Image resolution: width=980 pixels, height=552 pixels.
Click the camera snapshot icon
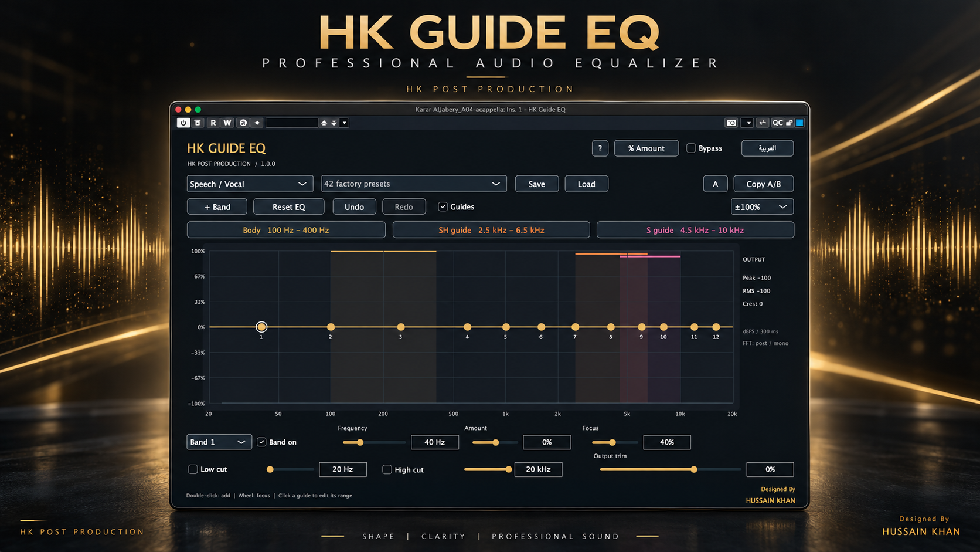[x=731, y=123]
